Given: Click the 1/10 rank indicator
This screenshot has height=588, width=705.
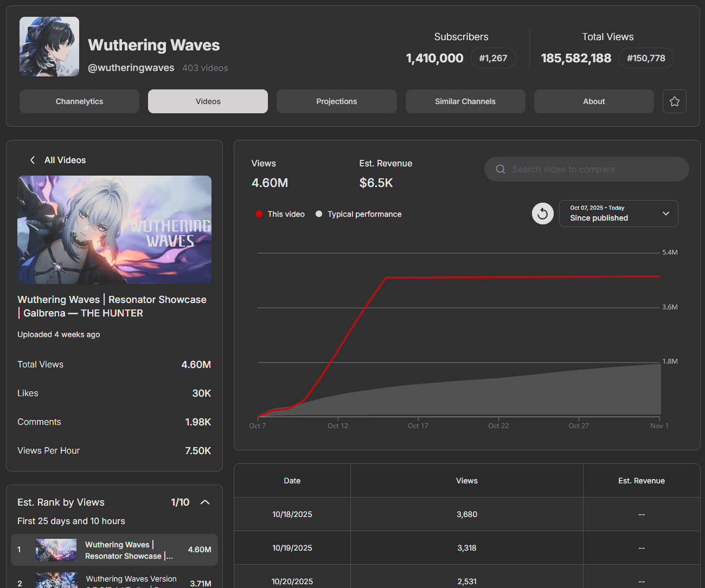Looking at the screenshot, I should [180, 502].
